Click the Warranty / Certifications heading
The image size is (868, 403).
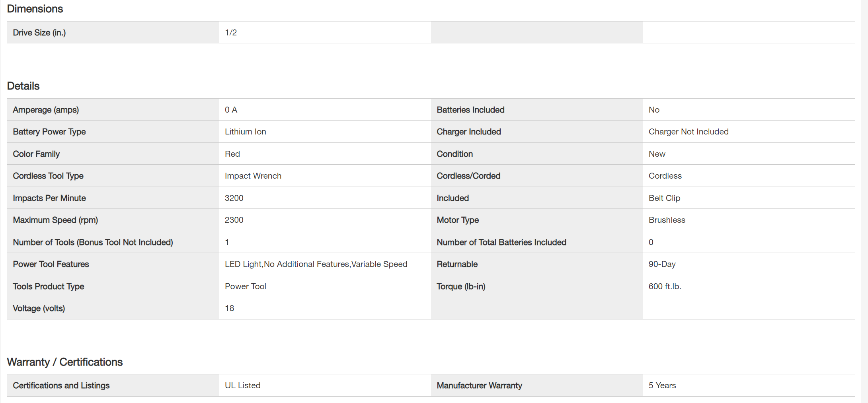(x=65, y=362)
